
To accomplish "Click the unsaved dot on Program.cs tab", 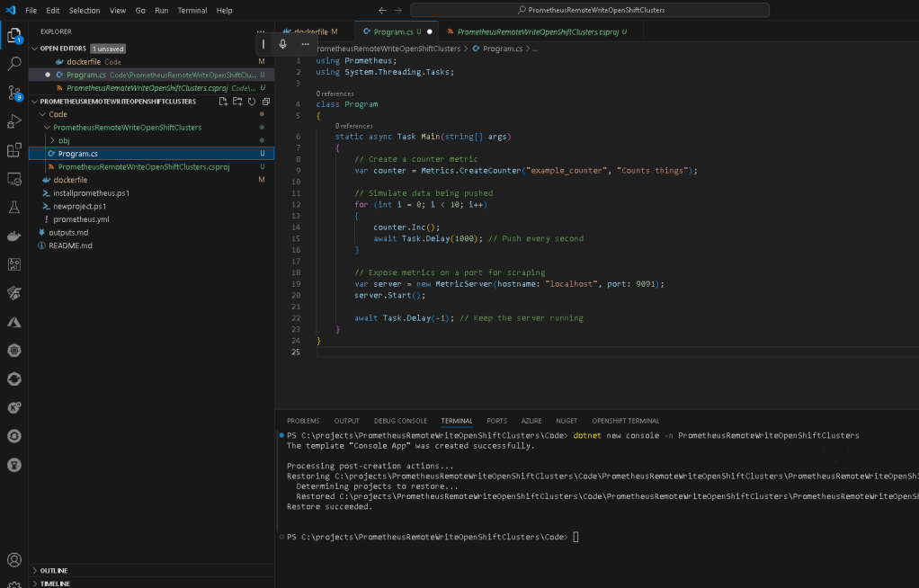I will click(x=430, y=31).
